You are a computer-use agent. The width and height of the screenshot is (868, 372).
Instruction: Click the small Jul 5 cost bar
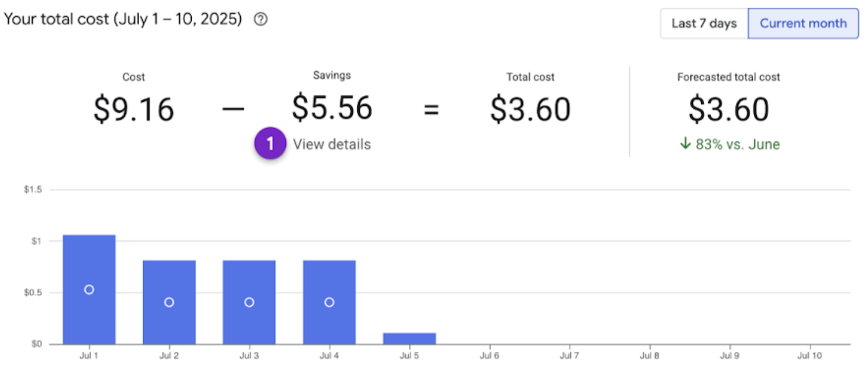(x=408, y=337)
